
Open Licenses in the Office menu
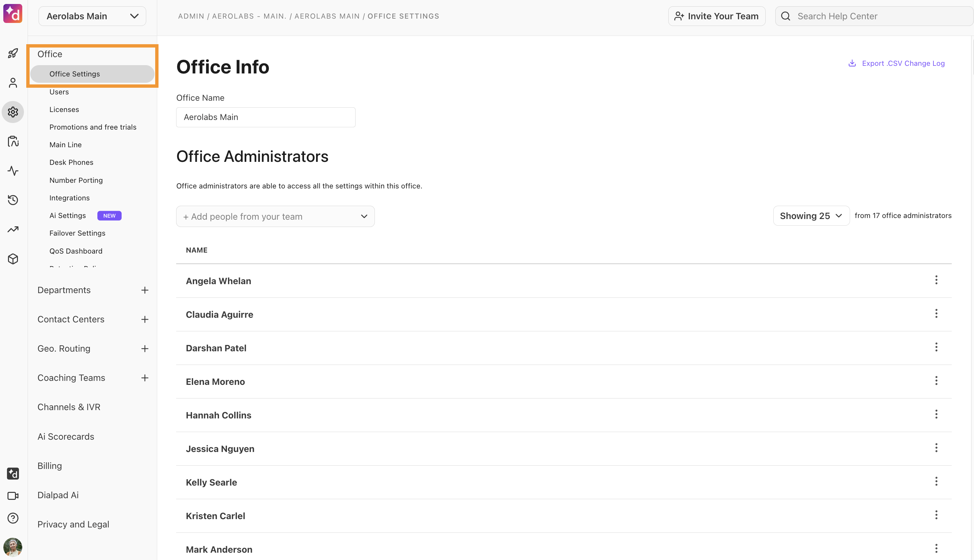64,110
